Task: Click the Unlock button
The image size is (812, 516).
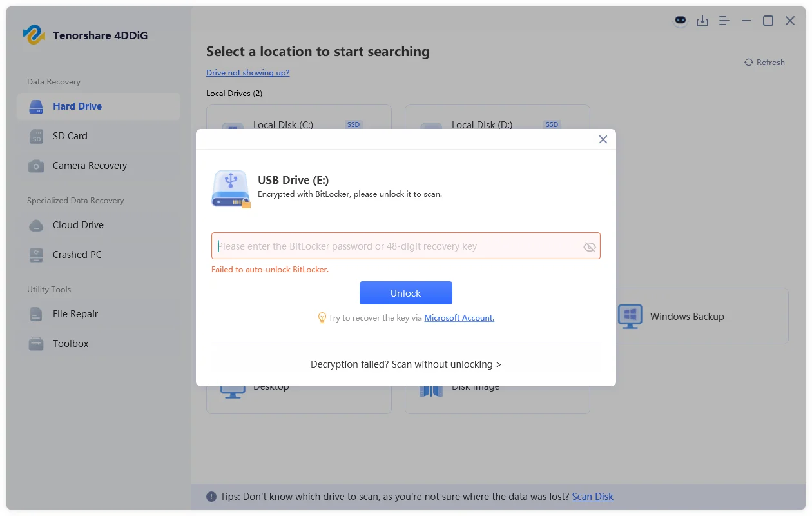Action: click(x=406, y=292)
